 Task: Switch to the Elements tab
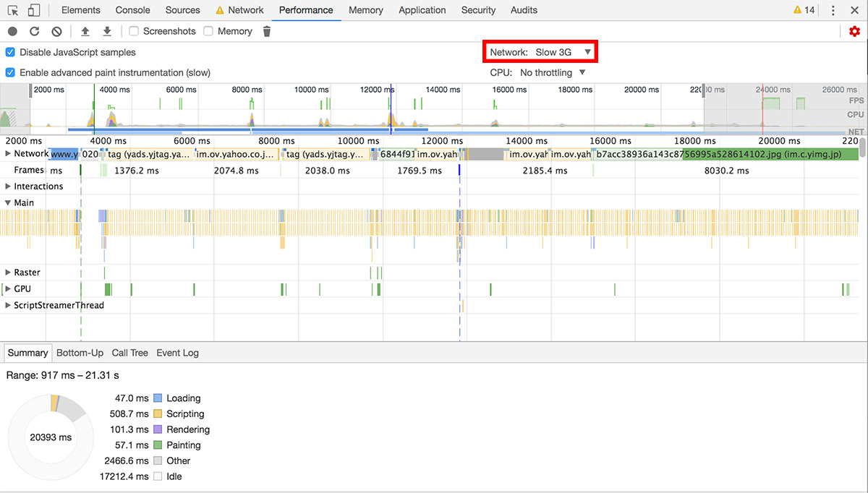pyautogui.click(x=81, y=10)
